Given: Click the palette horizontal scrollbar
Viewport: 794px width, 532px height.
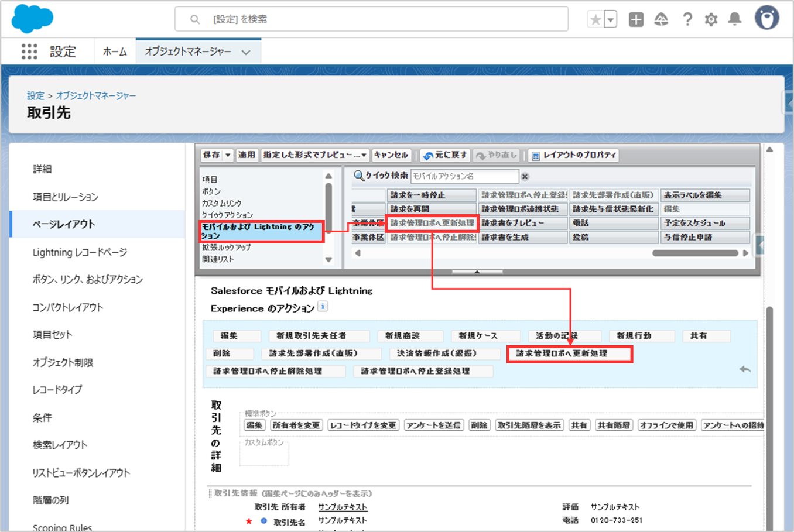Looking at the screenshot, I should click(694, 253).
